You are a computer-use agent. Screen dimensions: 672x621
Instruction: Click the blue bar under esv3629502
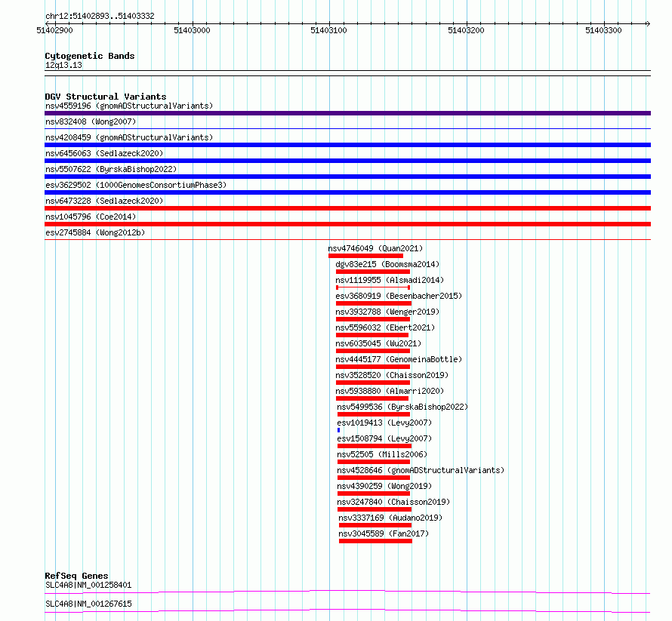(347, 192)
